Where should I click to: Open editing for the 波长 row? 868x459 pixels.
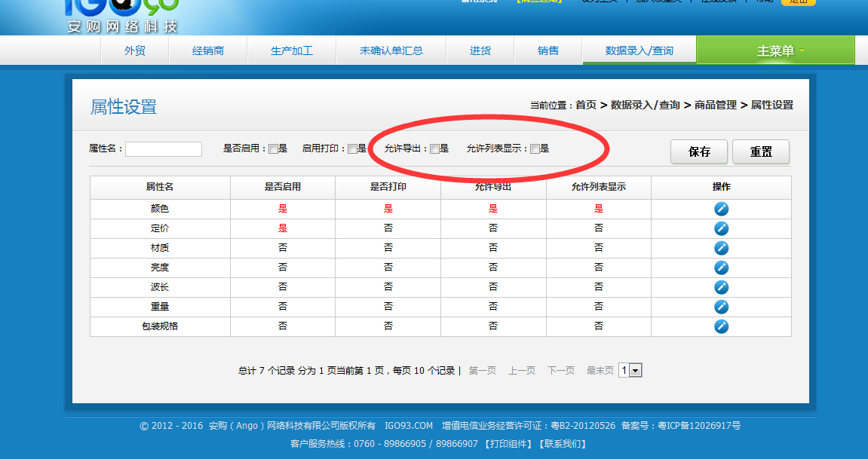(721, 287)
